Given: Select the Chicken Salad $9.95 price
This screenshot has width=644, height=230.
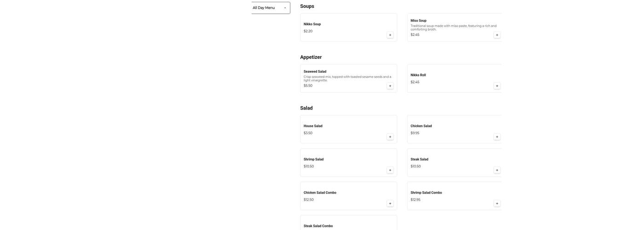Looking at the screenshot, I should click(x=415, y=133).
